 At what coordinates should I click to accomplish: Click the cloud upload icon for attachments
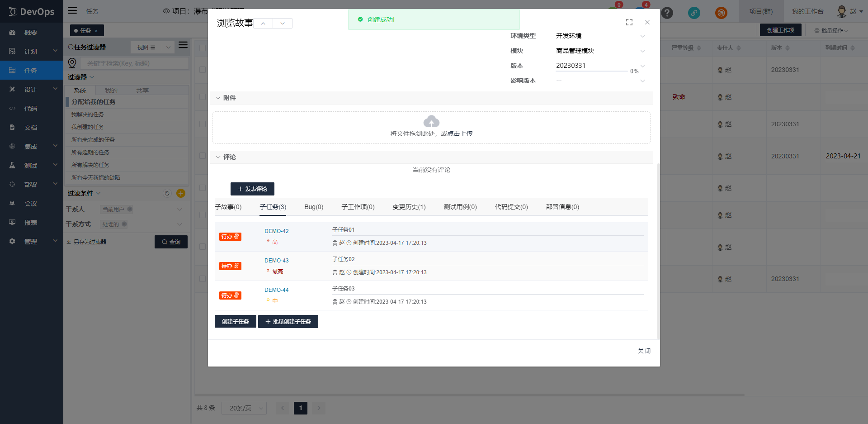click(431, 121)
